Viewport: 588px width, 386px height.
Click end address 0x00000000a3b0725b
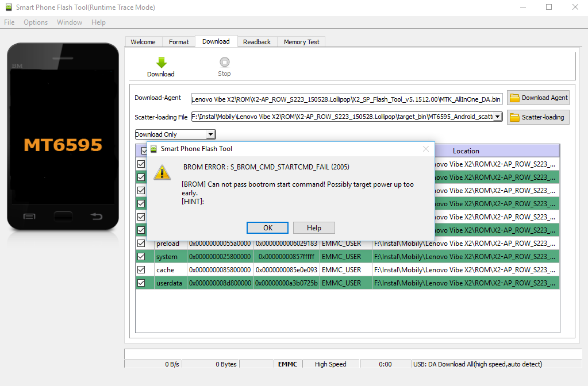pyautogui.click(x=286, y=283)
